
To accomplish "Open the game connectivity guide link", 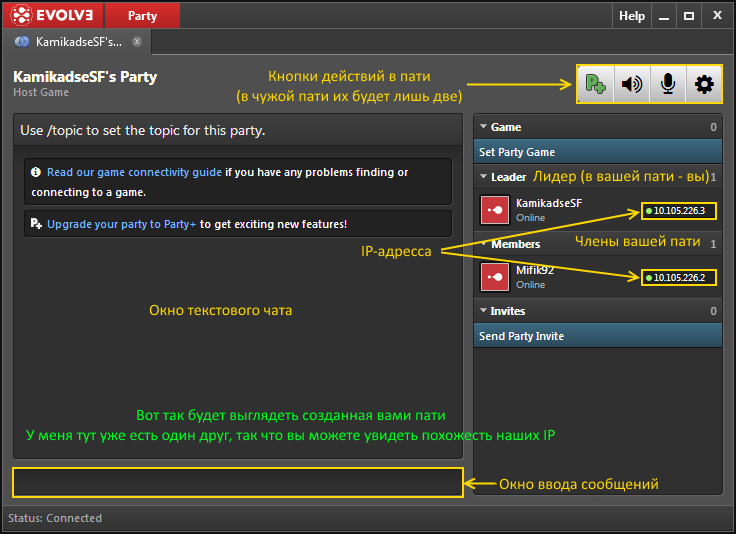I will tap(134, 172).
